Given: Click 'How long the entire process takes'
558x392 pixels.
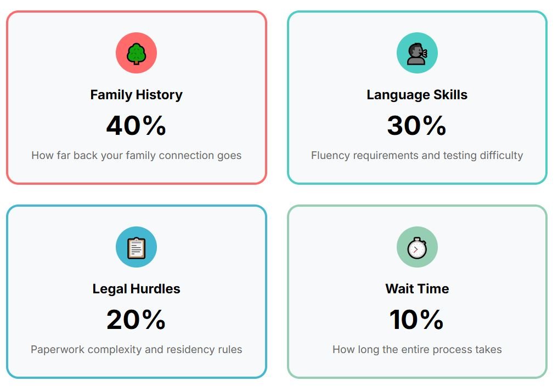Looking at the screenshot, I should click(417, 349).
